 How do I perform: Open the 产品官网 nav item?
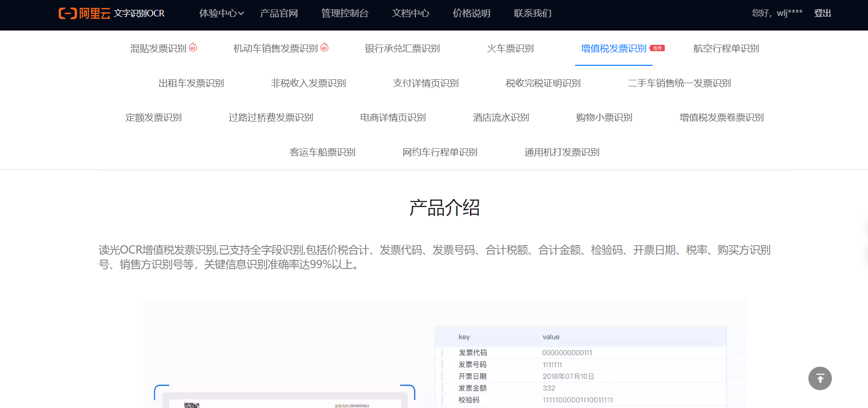coord(279,13)
